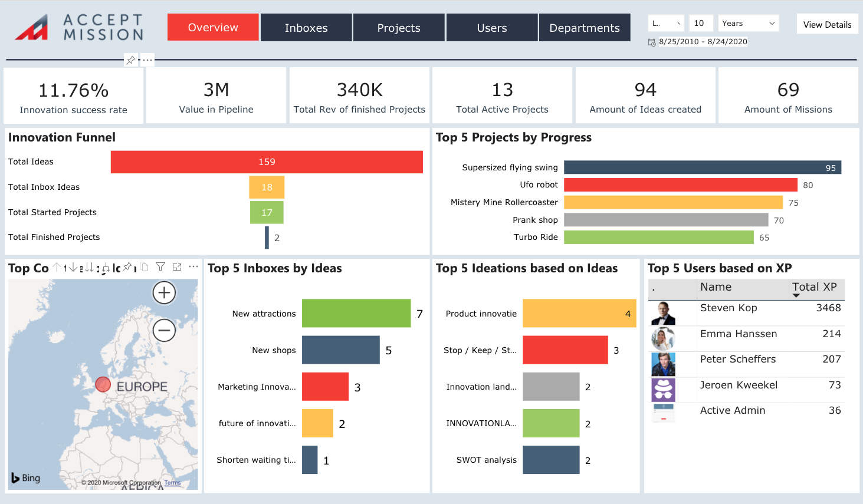Switch to the Inboxes tab
863x504 pixels.
[306, 28]
